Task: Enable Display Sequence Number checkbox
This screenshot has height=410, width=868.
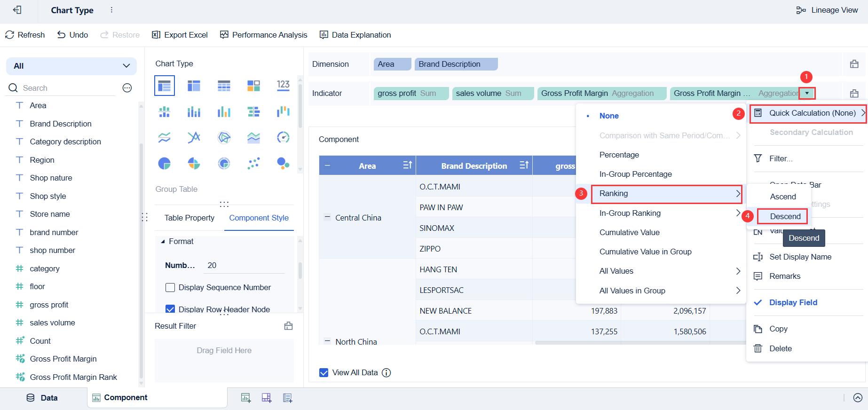Action: point(170,287)
